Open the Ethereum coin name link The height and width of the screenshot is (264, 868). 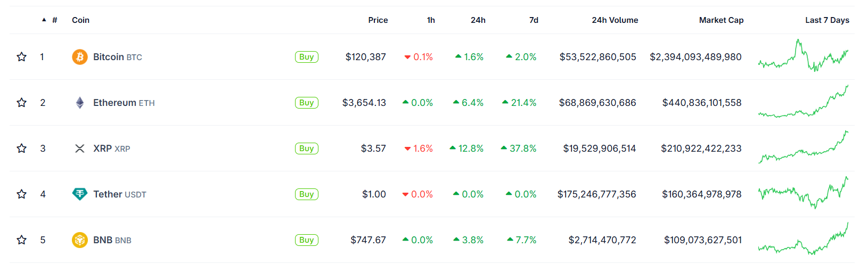[114, 103]
